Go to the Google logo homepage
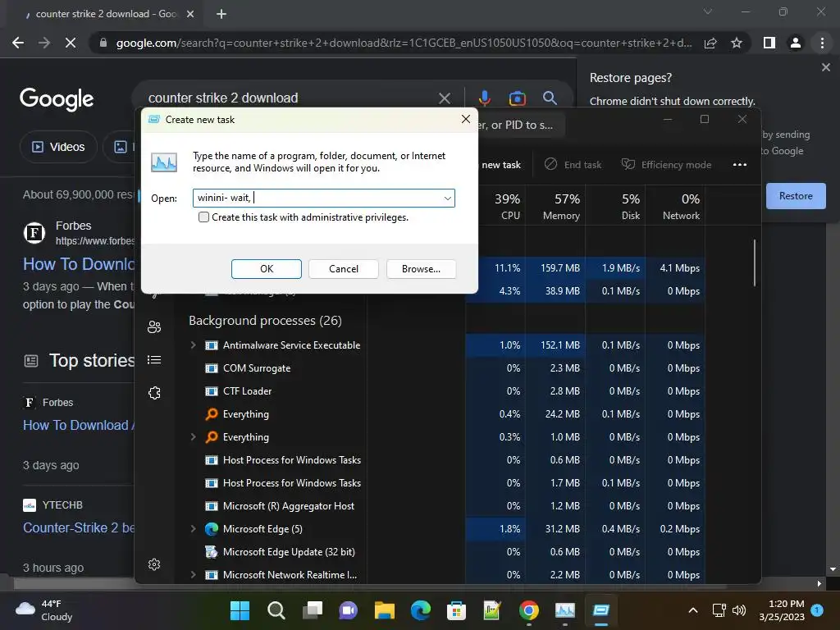 coord(57,99)
